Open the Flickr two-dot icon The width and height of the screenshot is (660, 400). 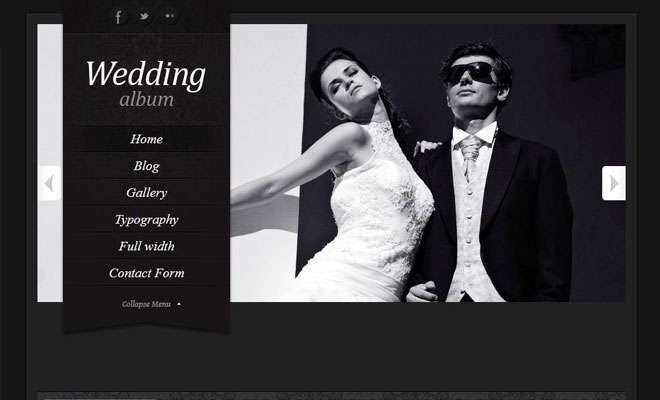[x=170, y=16]
